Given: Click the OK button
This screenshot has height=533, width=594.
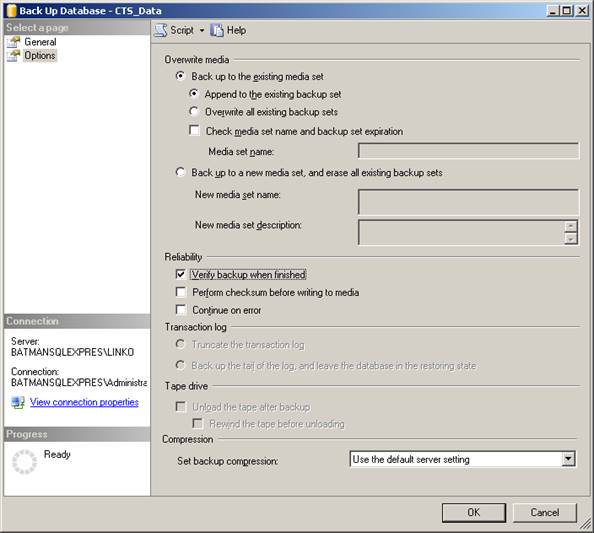Looking at the screenshot, I should [x=474, y=512].
